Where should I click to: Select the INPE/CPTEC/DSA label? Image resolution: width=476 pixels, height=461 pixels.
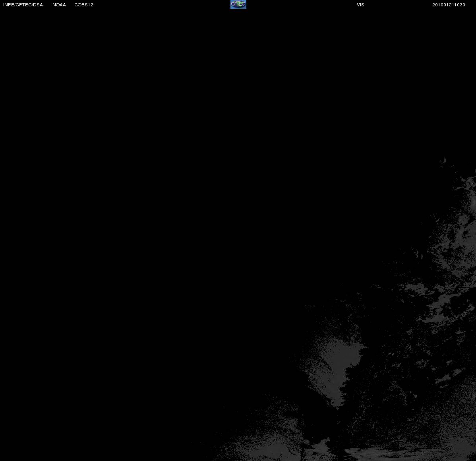pyautogui.click(x=23, y=5)
